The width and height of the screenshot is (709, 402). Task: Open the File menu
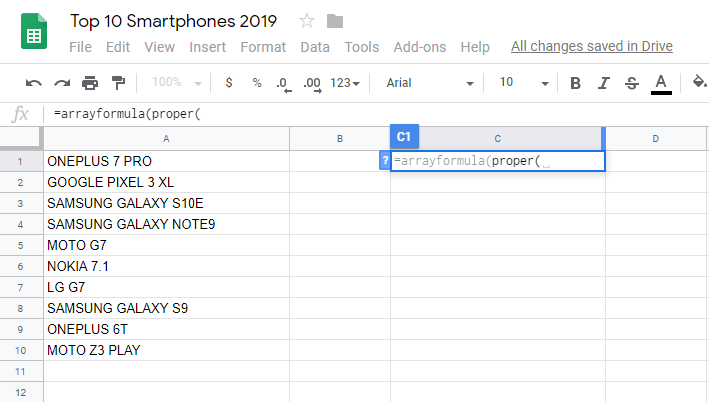coord(80,47)
